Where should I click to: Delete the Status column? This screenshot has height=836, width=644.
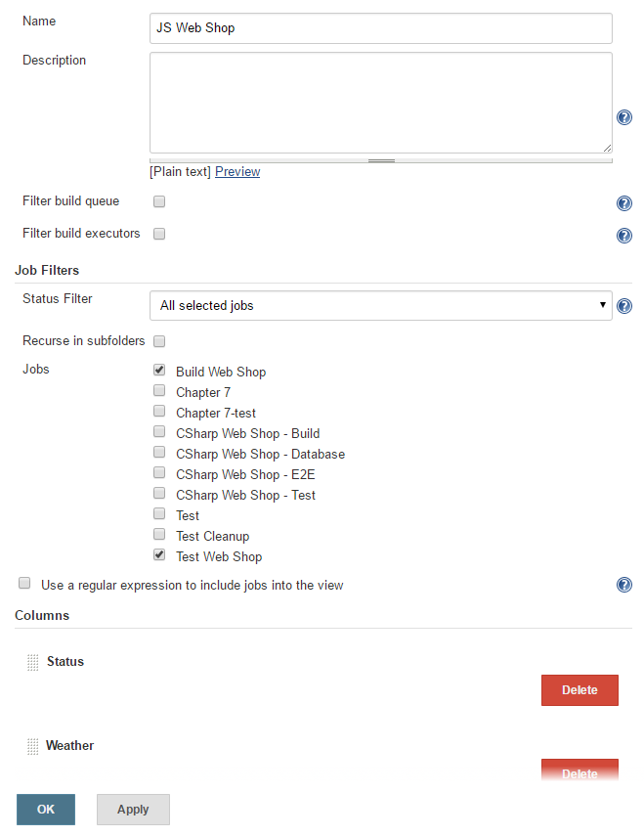[580, 690]
